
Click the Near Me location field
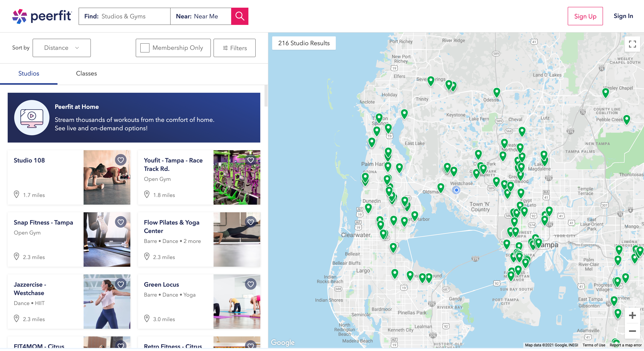tap(201, 16)
